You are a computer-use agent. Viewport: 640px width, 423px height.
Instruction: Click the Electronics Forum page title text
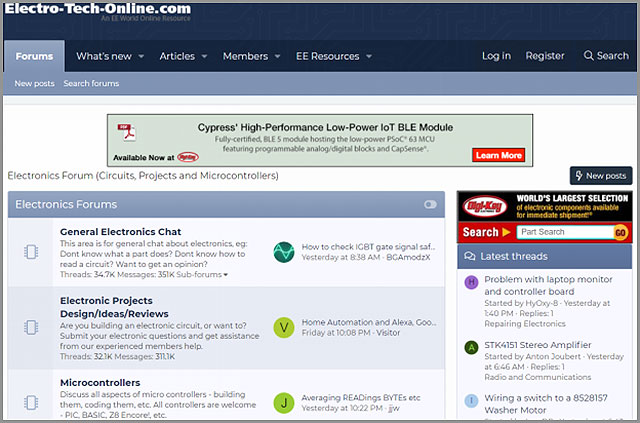143,176
